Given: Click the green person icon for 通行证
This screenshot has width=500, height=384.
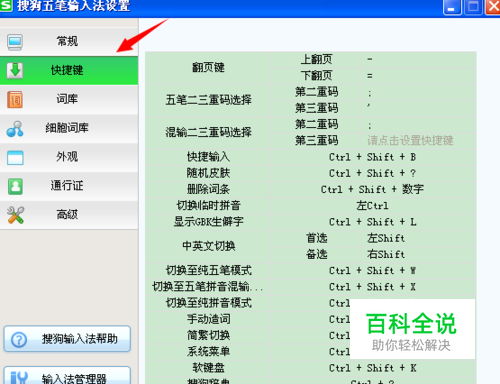Looking at the screenshot, I should coord(15,186).
